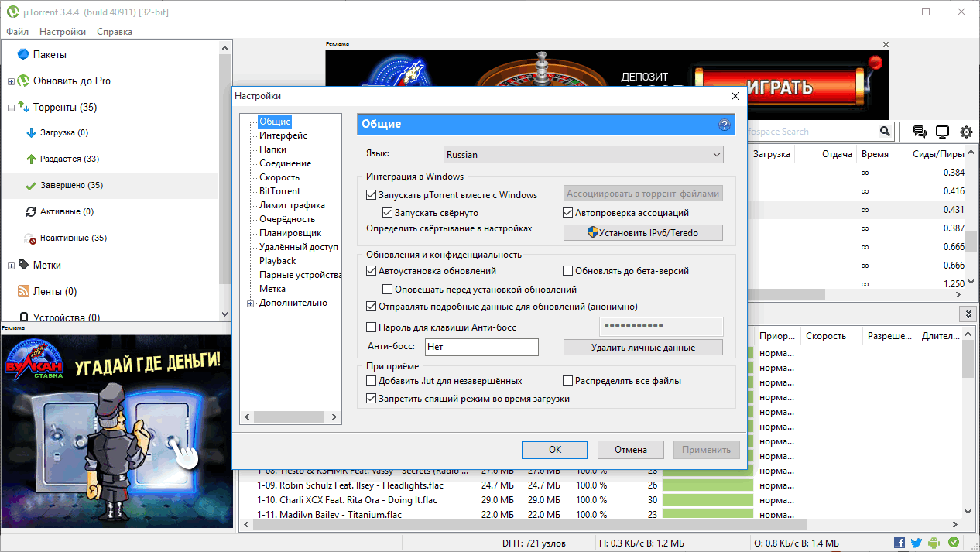
Task: Expand the Метки sidebar node
Action: tap(11, 266)
